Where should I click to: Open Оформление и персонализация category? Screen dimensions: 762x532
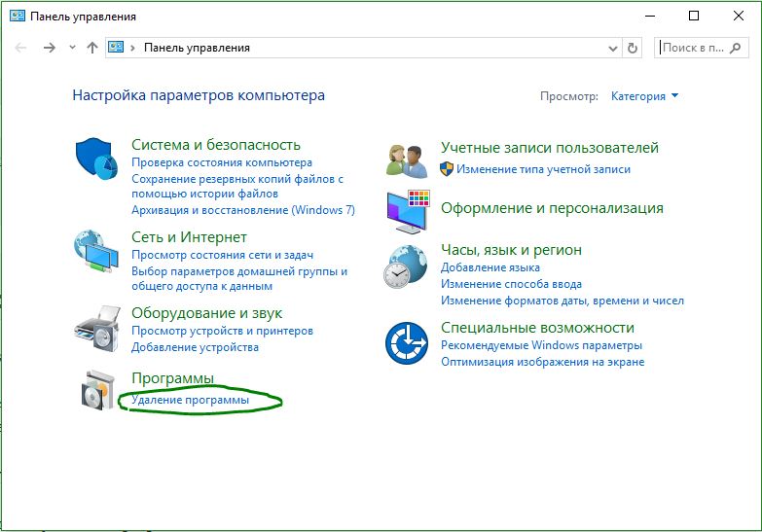(x=552, y=208)
